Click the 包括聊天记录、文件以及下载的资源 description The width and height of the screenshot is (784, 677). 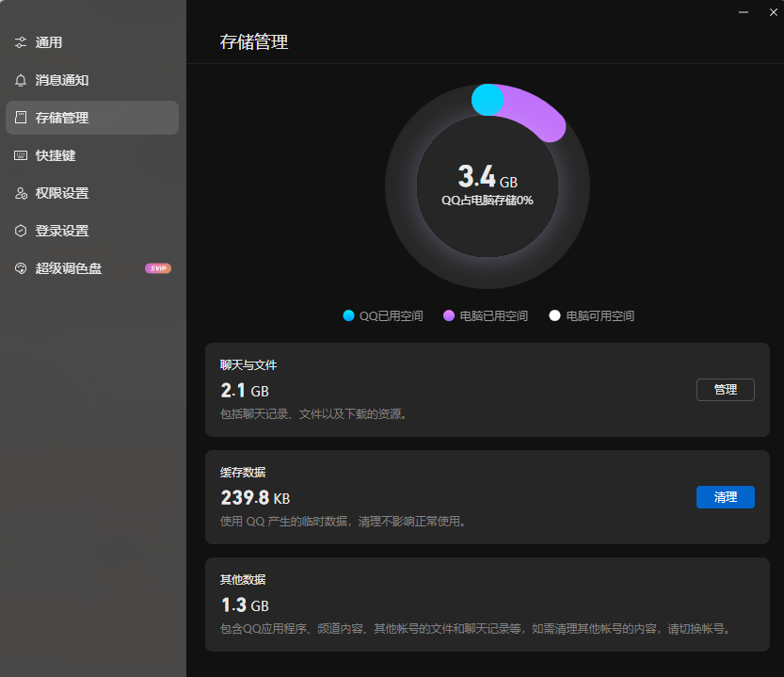[x=313, y=414]
